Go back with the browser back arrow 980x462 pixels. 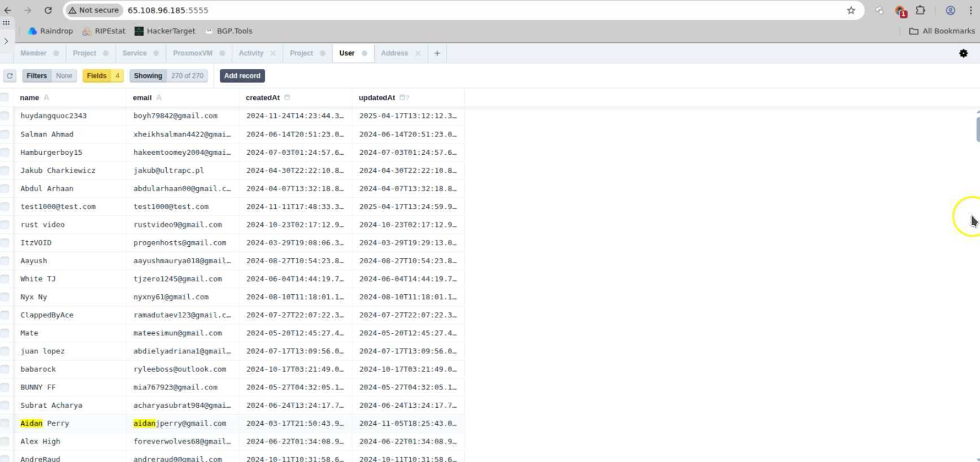tap(8, 10)
